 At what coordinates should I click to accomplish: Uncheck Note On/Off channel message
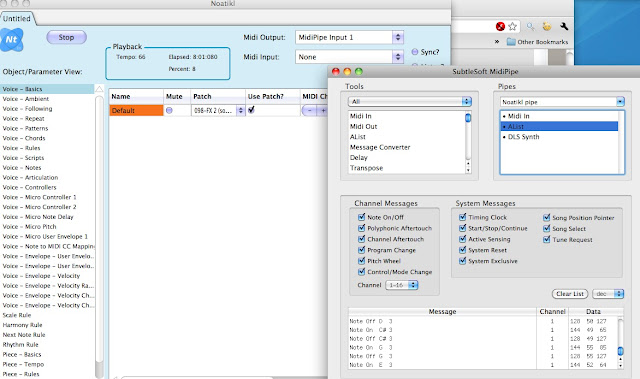(x=361, y=217)
